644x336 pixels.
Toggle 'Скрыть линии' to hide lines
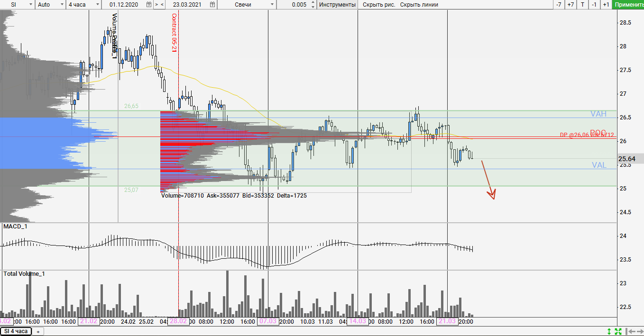[x=419, y=5]
